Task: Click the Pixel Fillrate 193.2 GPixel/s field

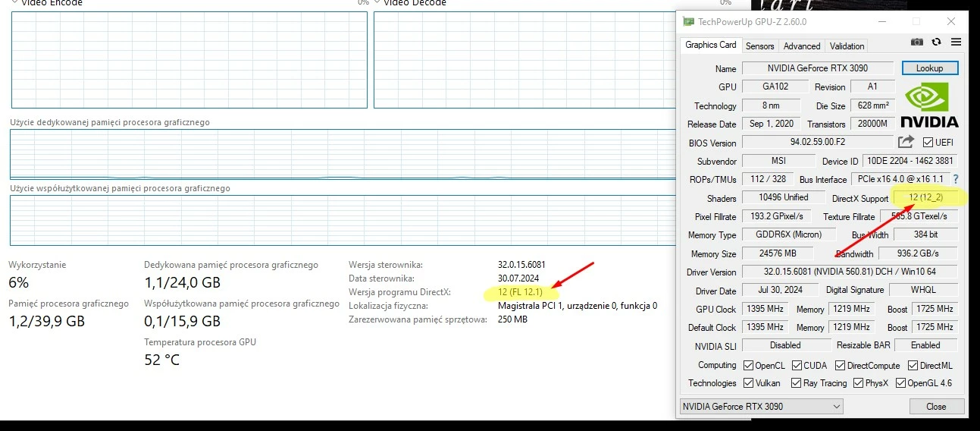Action: (x=778, y=216)
